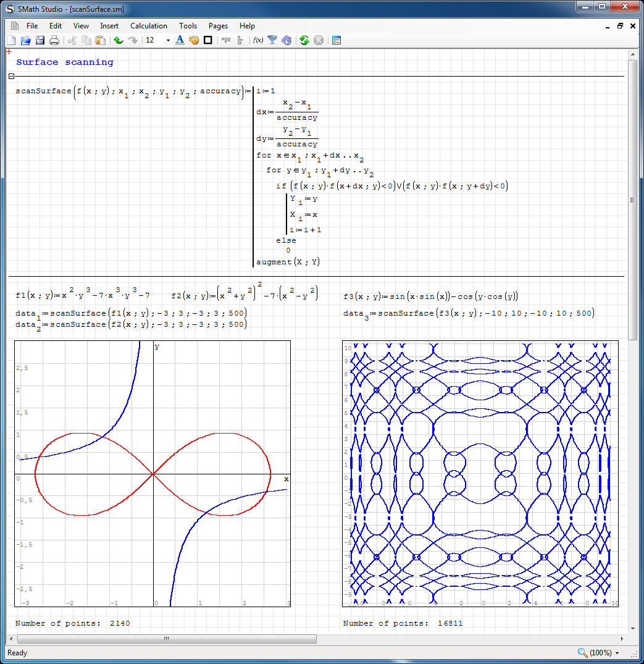Click the vertical scrollbar down arrow
Viewport: 644px width, 664px height.
(x=632, y=629)
